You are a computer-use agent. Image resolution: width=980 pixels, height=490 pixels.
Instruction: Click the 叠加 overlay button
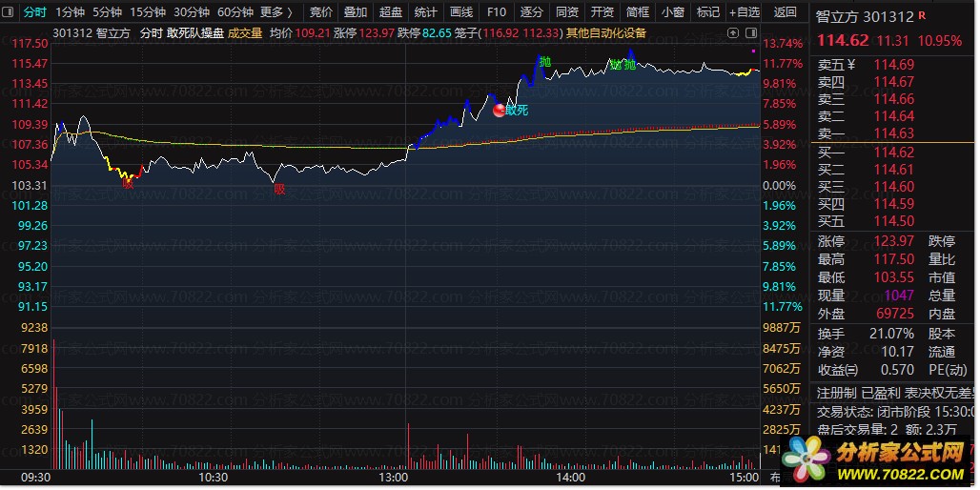[x=356, y=11]
